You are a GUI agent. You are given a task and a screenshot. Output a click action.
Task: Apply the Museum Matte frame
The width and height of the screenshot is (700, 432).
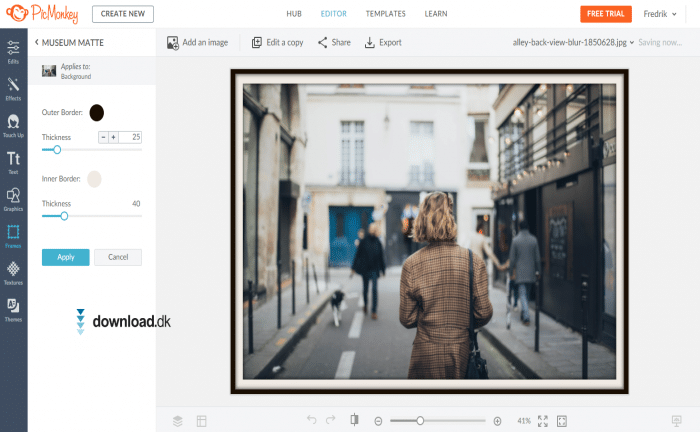(65, 257)
